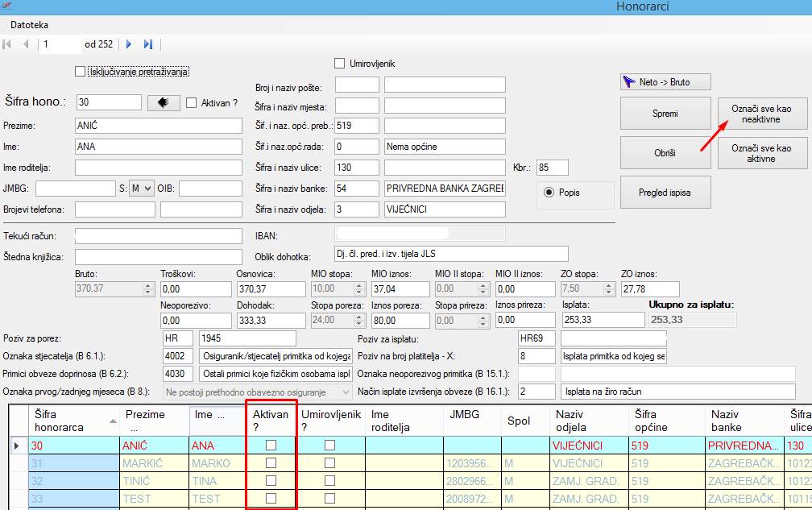This screenshot has width=812, height=510.
Task: Click the application icon in the title bar
Action: 8,5
